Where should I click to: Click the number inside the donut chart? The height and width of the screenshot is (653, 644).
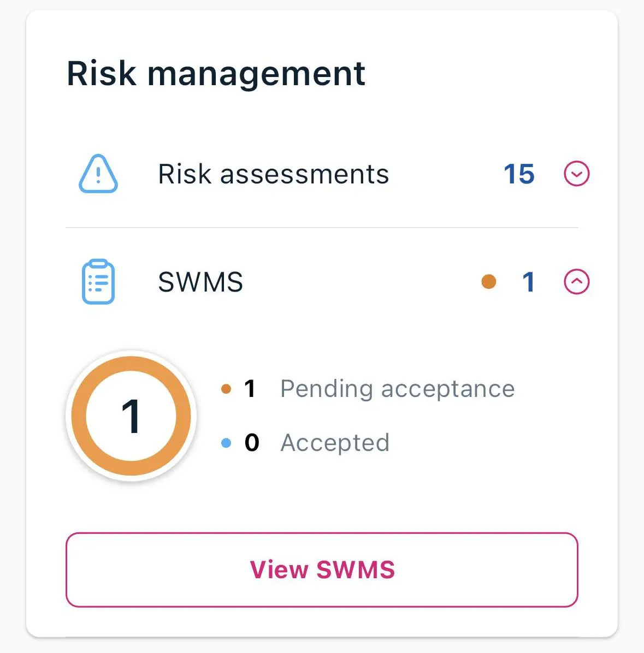click(x=131, y=416)
